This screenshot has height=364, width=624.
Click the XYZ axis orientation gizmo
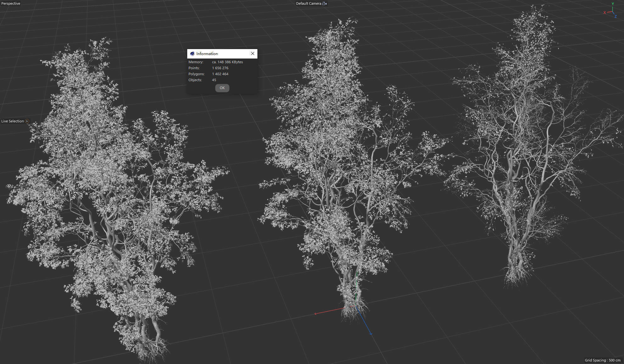coord(611,10)
